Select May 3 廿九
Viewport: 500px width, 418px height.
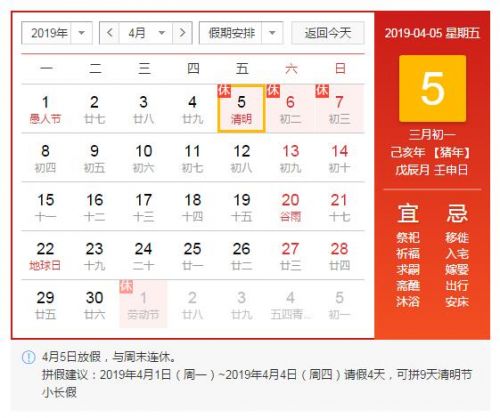click(x=241, y=305)
